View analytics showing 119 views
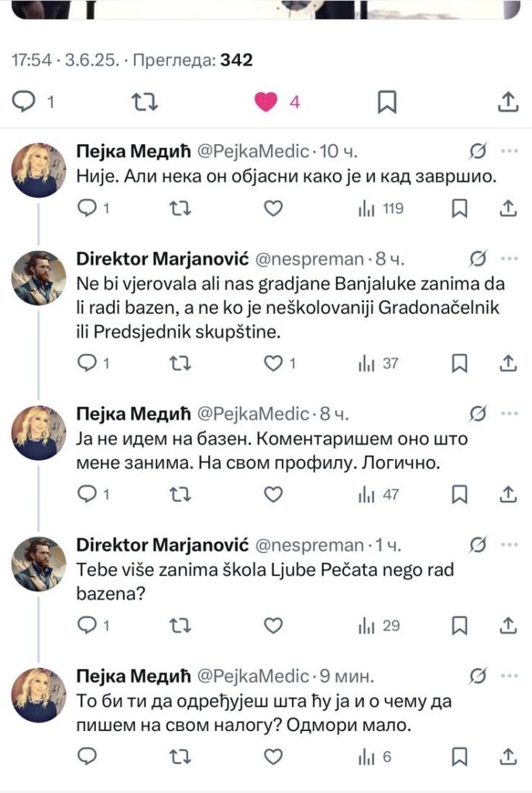The width and height of the screenshot is (532, 793). tap(380, 208)
